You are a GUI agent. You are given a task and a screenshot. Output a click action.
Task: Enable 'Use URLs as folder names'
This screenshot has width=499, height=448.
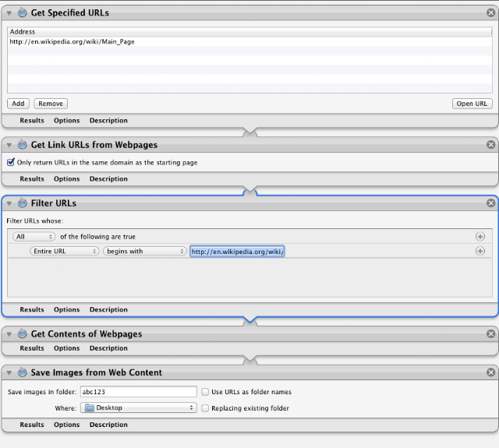click(x=205, y=392)
